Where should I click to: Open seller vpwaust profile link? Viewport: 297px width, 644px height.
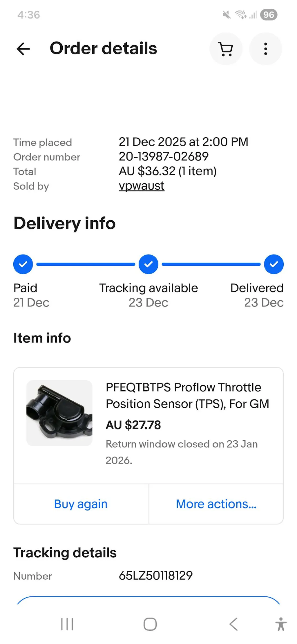(142, 186)
